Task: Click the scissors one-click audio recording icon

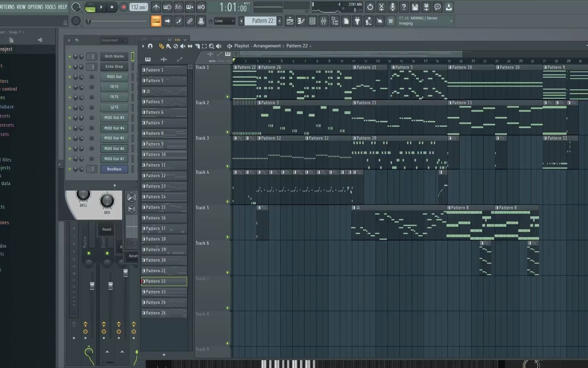Action: point(381,7)
